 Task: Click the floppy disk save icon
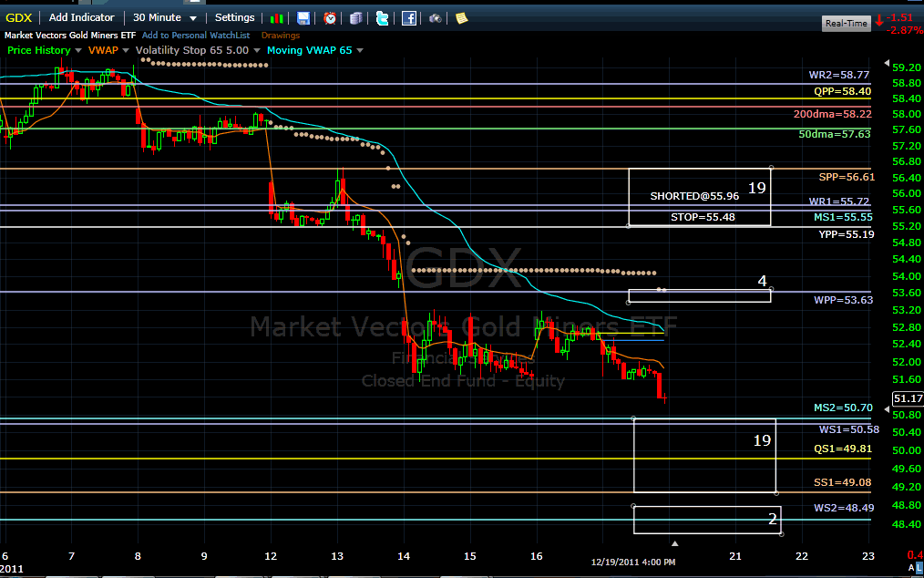(x=303, y=18)
